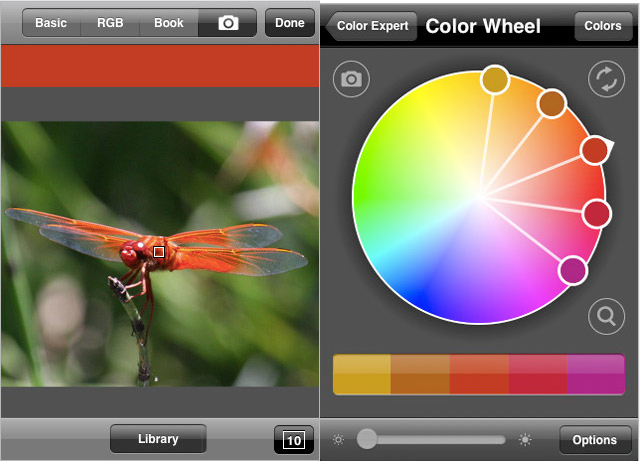This screenshot has width=640, height=461.
Task: Click the camera icon beside color wheel
Action: (351, 79)
